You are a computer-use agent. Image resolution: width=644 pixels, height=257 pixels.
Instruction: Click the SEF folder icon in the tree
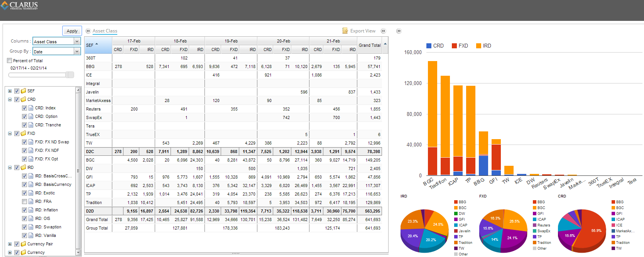[x=24, y=91]
